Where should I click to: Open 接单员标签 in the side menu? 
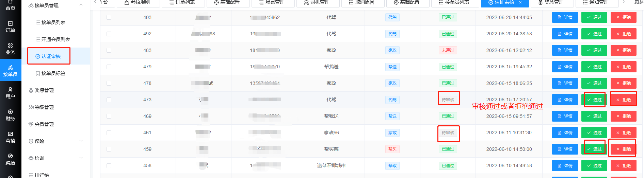pos(50,73)
